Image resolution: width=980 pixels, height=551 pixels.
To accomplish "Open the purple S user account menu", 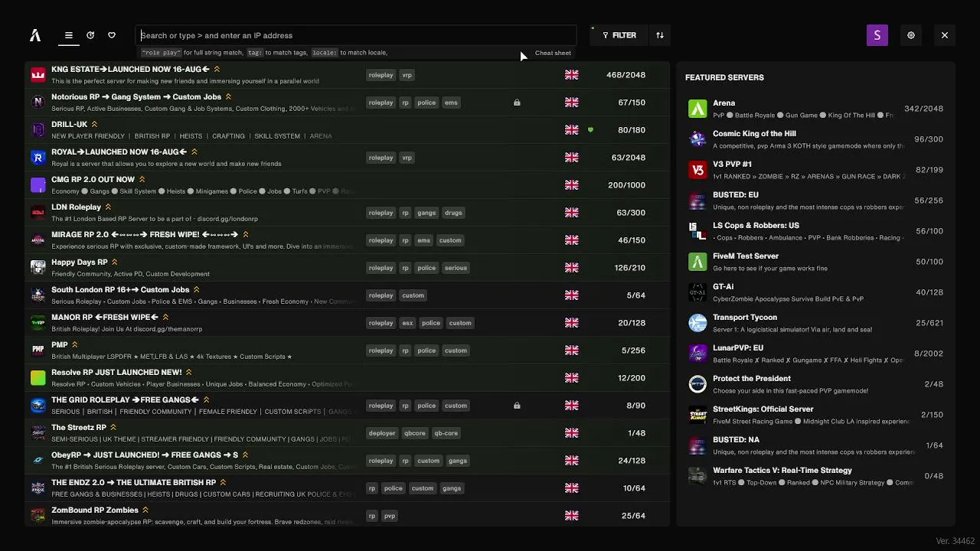I will [877, 35].
